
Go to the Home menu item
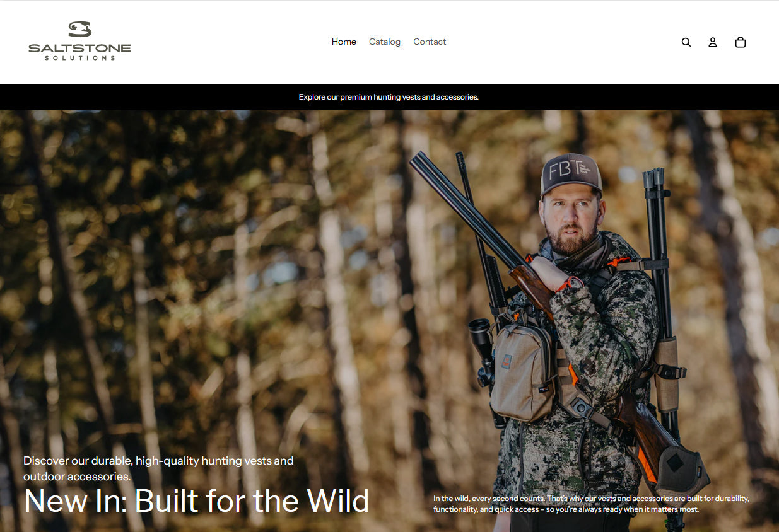click(344, 42)
